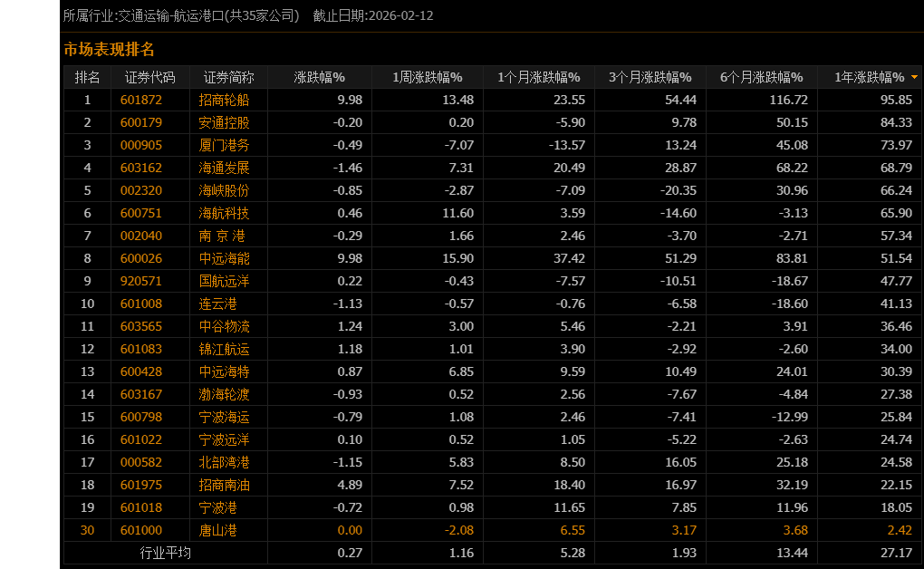Open stock 海通发展
Screen dimensions: 924x569
224,168
